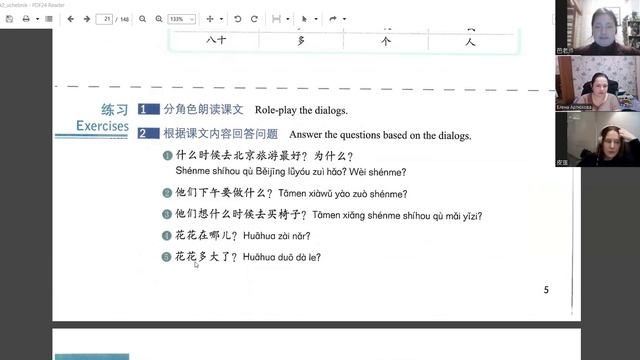Click the Print icon

coord(26,19)
